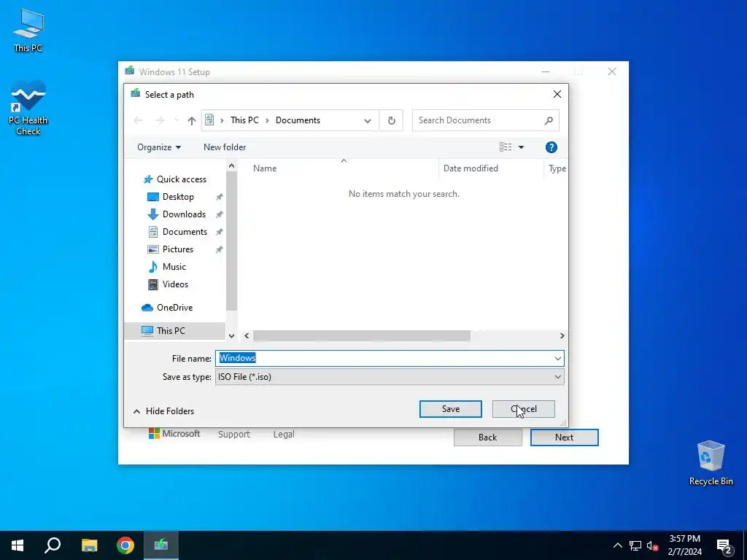Open the Organize dropdown menu
Viewport: 747px width, 560px height.
click(x=158, y=147)
